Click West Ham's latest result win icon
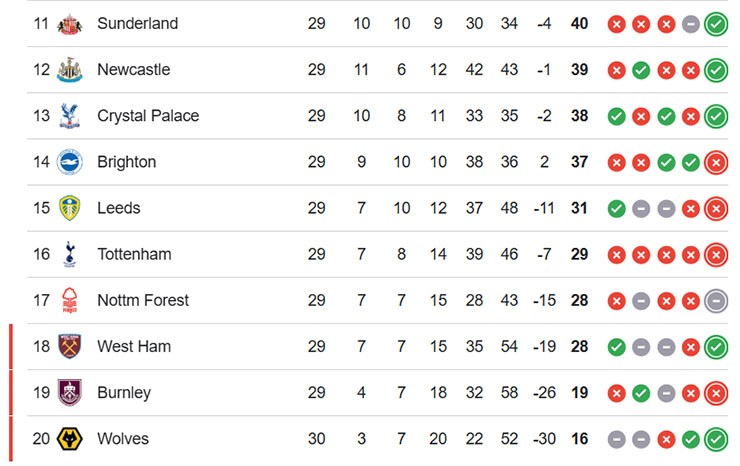The width and height of the screenshot is (740, 466). click(715, 346)
